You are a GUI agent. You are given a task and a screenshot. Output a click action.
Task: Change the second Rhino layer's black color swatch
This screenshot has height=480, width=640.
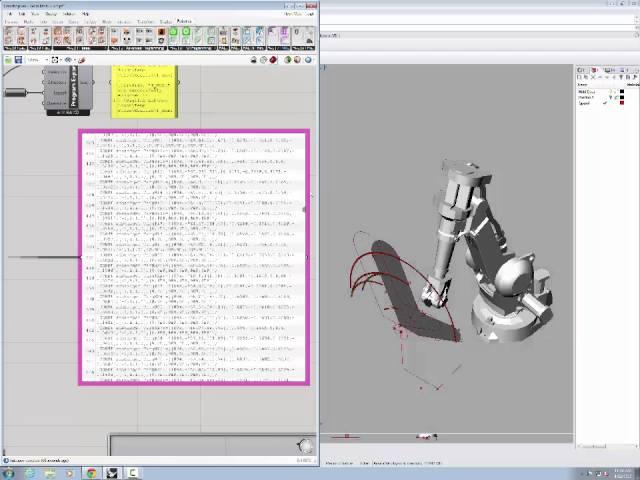(x=622, y=97)
